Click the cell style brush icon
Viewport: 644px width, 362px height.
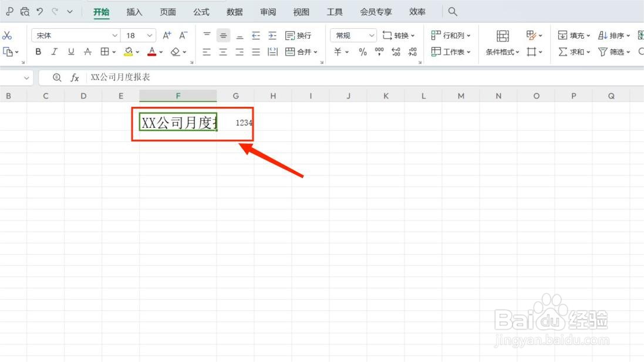(x=531, y=35)
